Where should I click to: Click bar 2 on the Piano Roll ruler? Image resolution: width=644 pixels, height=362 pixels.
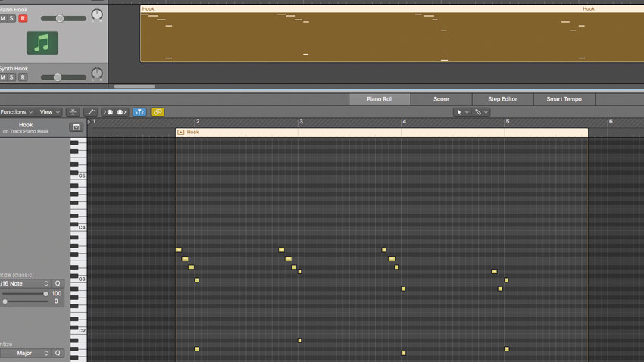point(198,122)
